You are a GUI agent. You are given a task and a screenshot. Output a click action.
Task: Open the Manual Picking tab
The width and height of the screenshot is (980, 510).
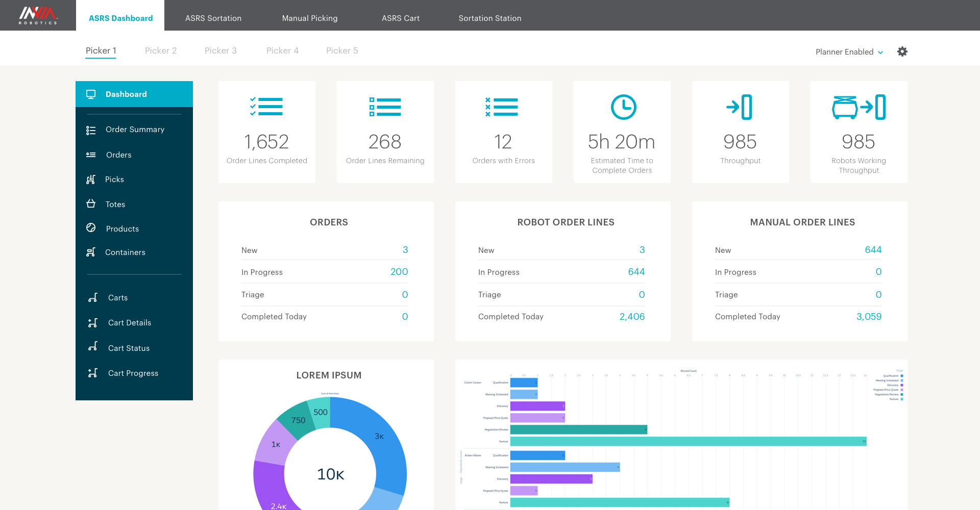click(x=310, y=18)
